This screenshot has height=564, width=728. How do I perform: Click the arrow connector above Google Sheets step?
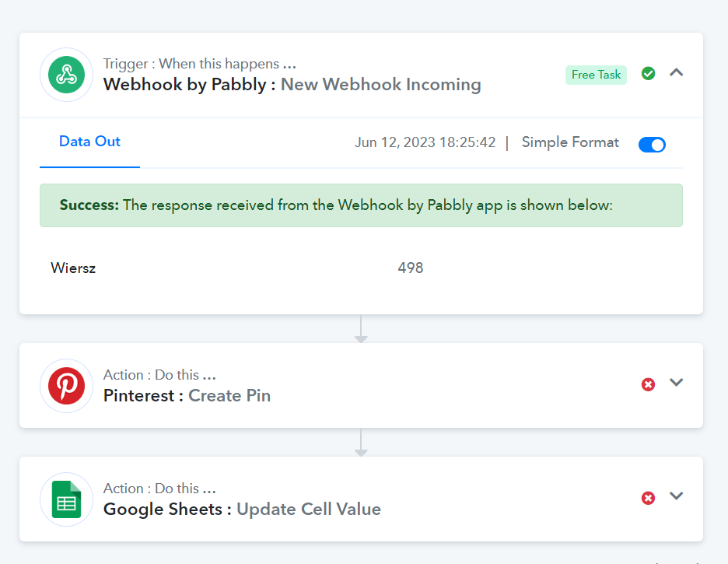point(361,443)
